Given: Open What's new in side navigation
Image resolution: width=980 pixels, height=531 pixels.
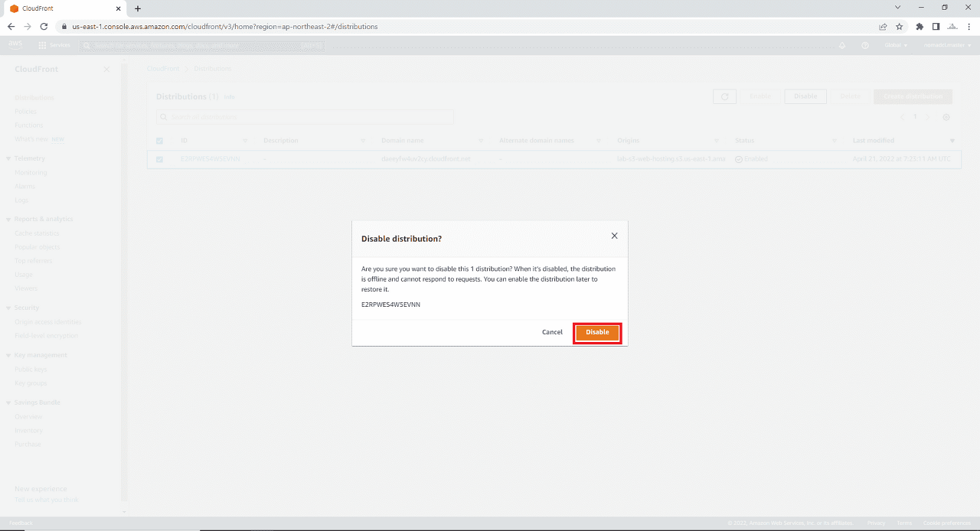Looking at the screenshot, I should tap(31, 139).
